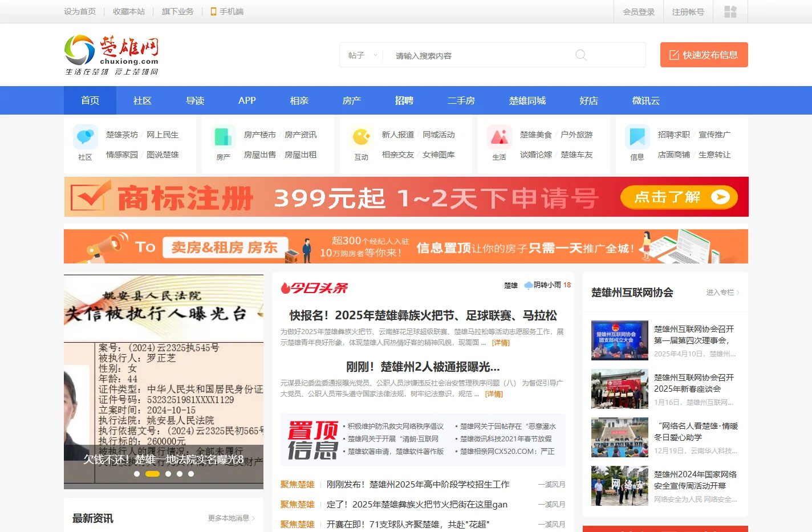Click the 卖房&租房 房东 orange banner
Image resolution: width=812 pixels, height=532 pixels.
pyautogui.click(x=406, y=246)
